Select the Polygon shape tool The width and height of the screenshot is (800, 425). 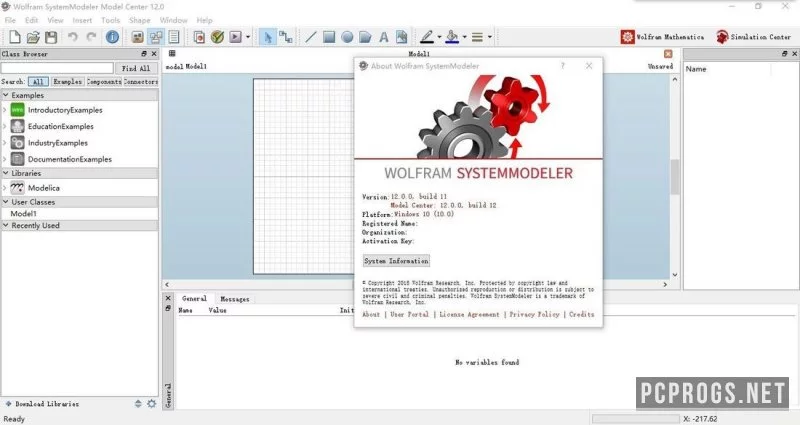click(x=365, y=37)
